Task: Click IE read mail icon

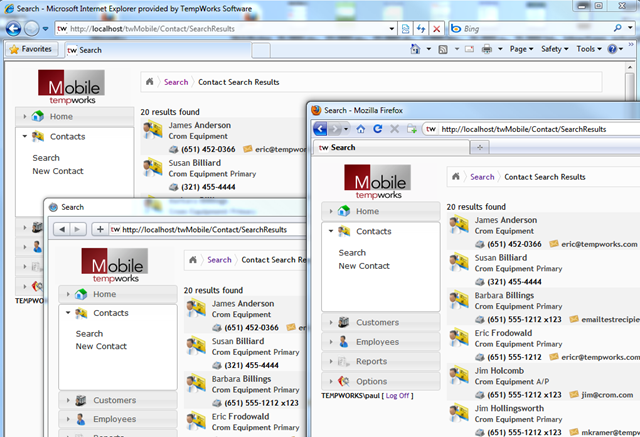Action: 469,49
